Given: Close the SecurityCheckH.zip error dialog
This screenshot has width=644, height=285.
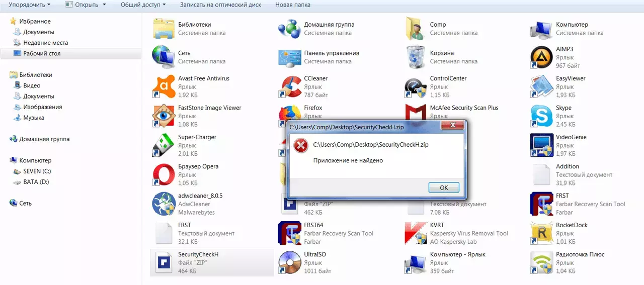Looking at the screenshot, I should pyautogui.click(x=452, y=126).
